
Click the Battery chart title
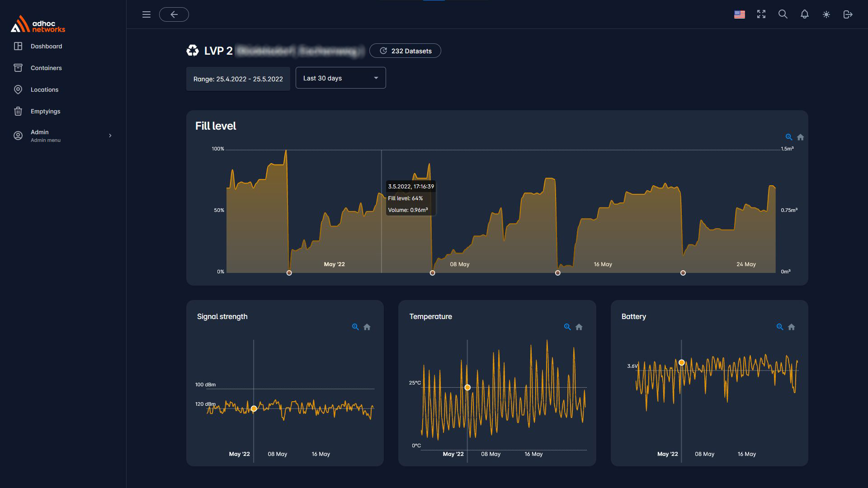coord(633,316)
